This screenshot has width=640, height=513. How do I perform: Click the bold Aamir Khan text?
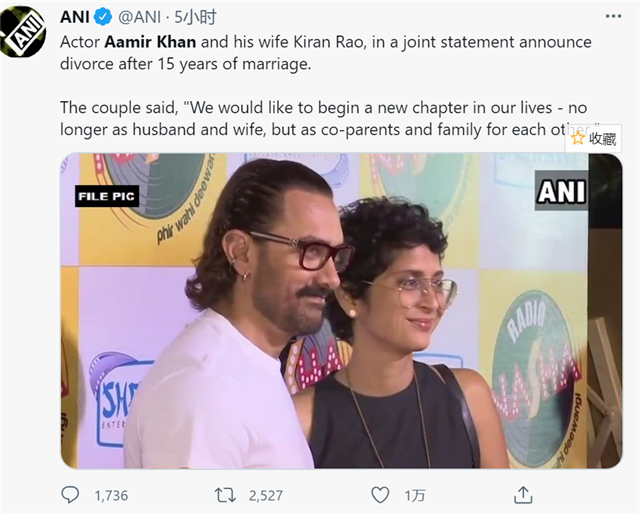click(x=147, y=42)
